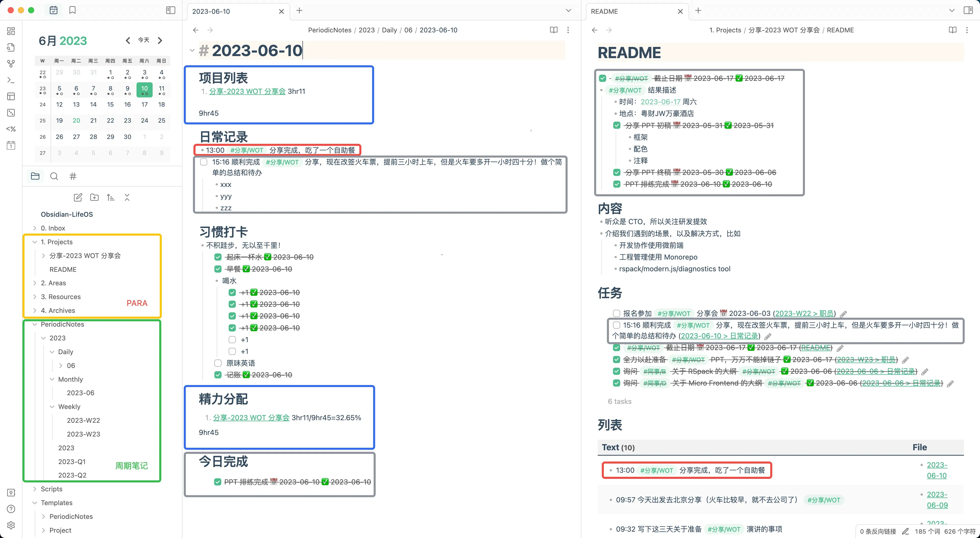The height and width of the screenshot is (538, 980).
Task: Open the search tab magnifier icon
Action: tap(54, 176)
